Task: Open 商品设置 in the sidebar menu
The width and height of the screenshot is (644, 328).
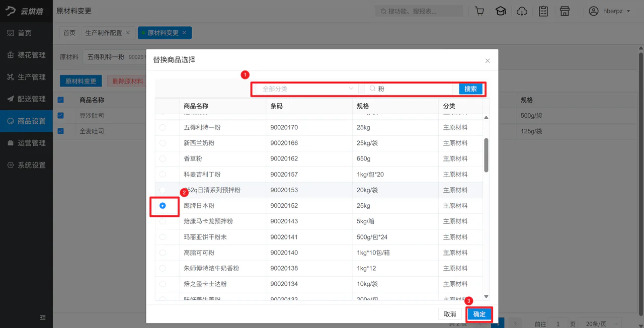Action: pos(26,121)
